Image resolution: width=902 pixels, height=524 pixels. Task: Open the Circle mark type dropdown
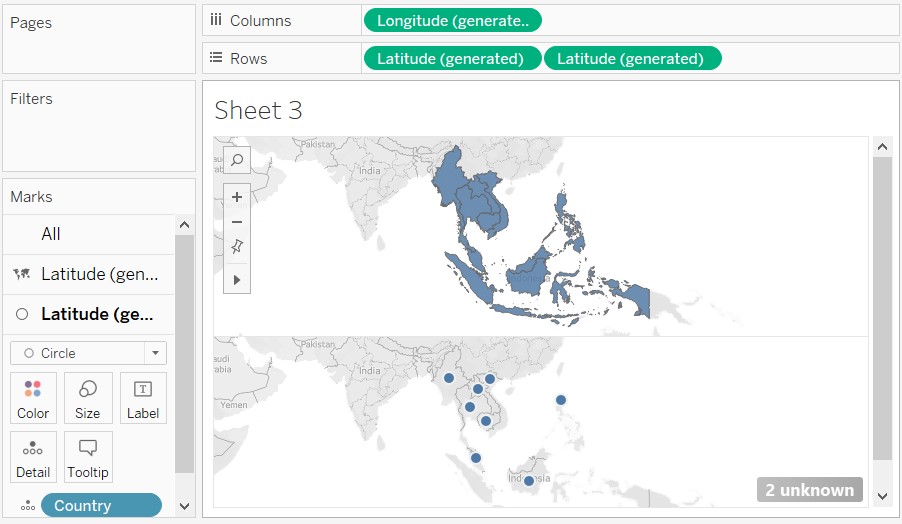pyautogui.click(x=88, y=353)
